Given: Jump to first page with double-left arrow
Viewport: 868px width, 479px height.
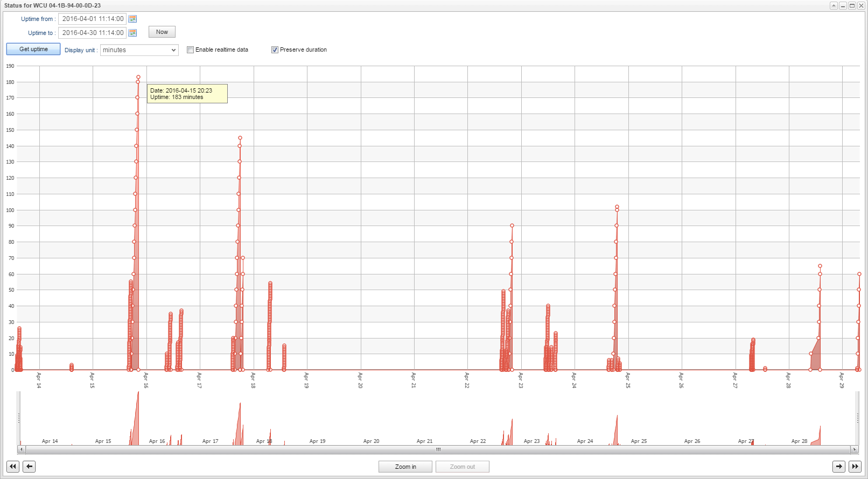Looking at the screenshot, I should (13, 467).
